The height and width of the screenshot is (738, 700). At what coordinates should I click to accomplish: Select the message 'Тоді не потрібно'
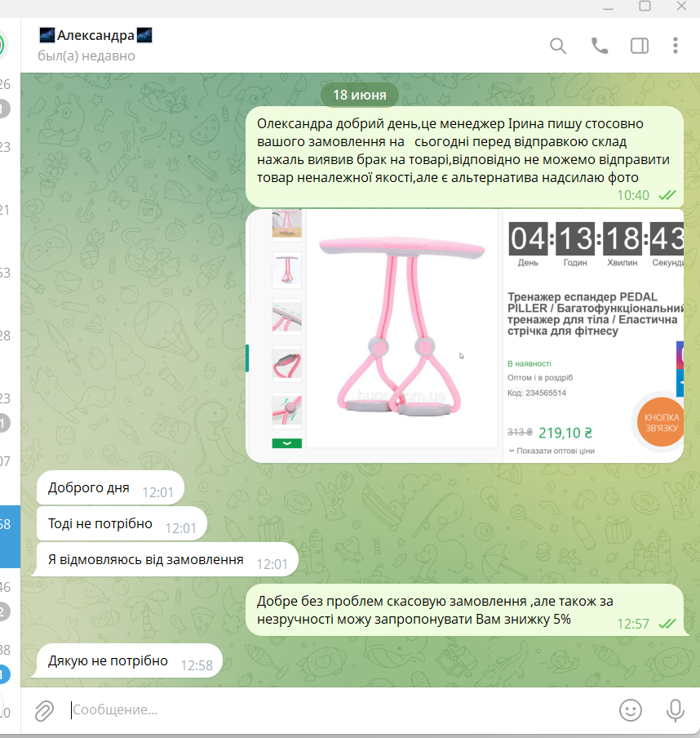pos(122,524)
